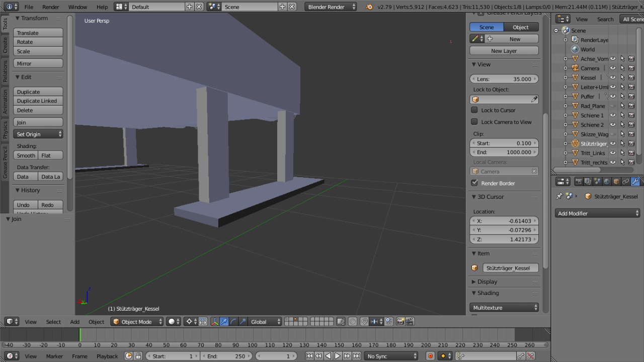Open the Object Mode dropdown

137,322
